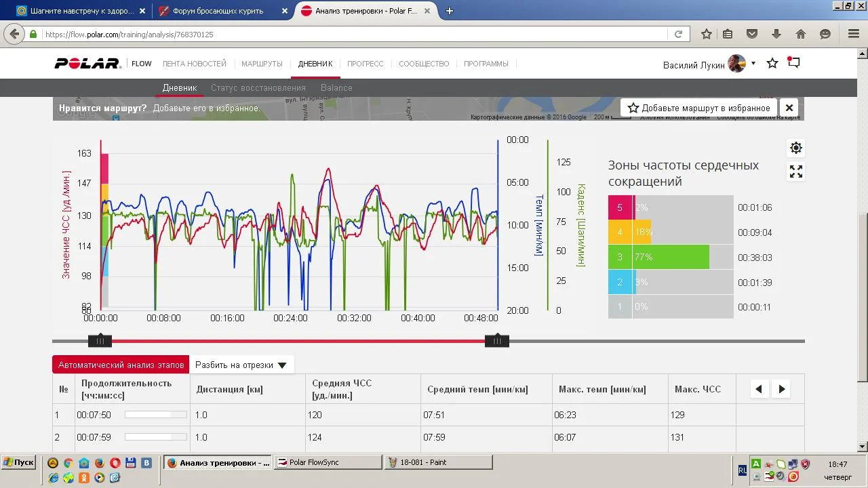The image size is (868, 488).
Task: Select 'Автоматический анализ этапов' button
Action: coord(121,365)
